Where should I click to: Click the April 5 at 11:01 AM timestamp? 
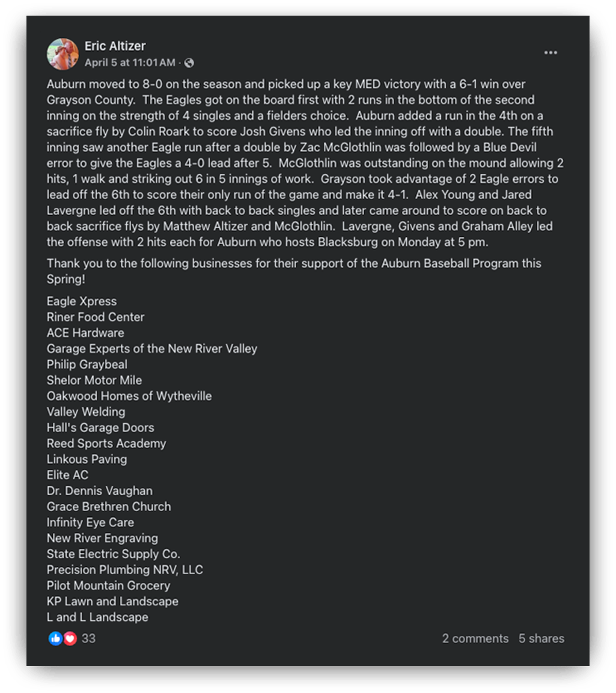point(130,63)
